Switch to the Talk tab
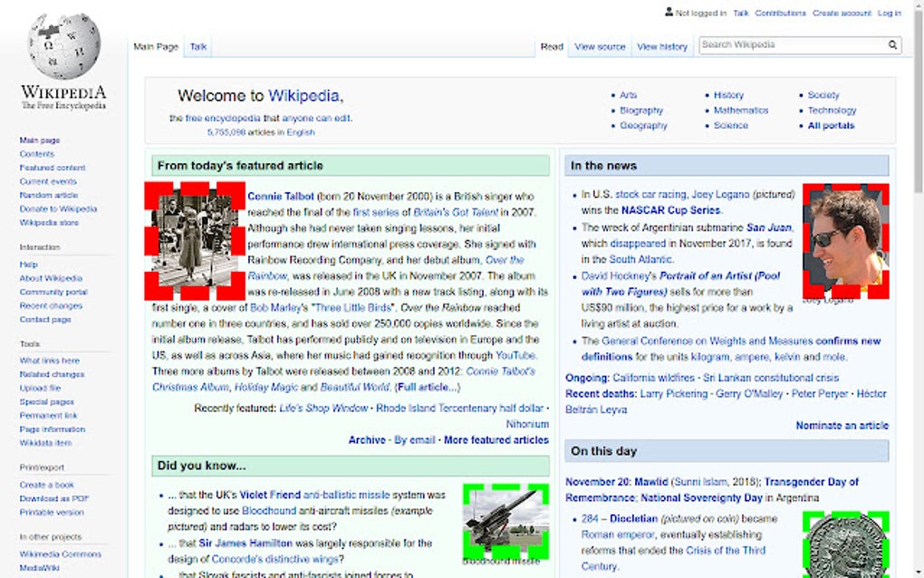Screen dimensions: 924x578 [x=197, y=46]
